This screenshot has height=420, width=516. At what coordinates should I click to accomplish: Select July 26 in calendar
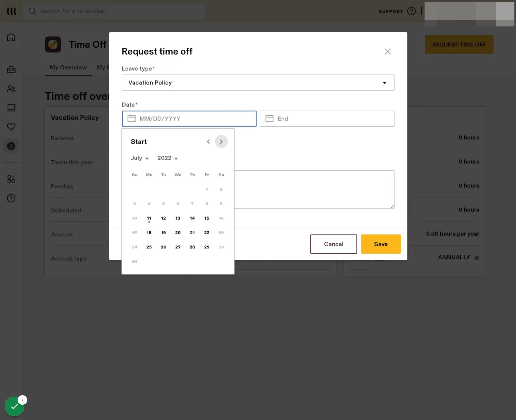(x=164, y=247)
